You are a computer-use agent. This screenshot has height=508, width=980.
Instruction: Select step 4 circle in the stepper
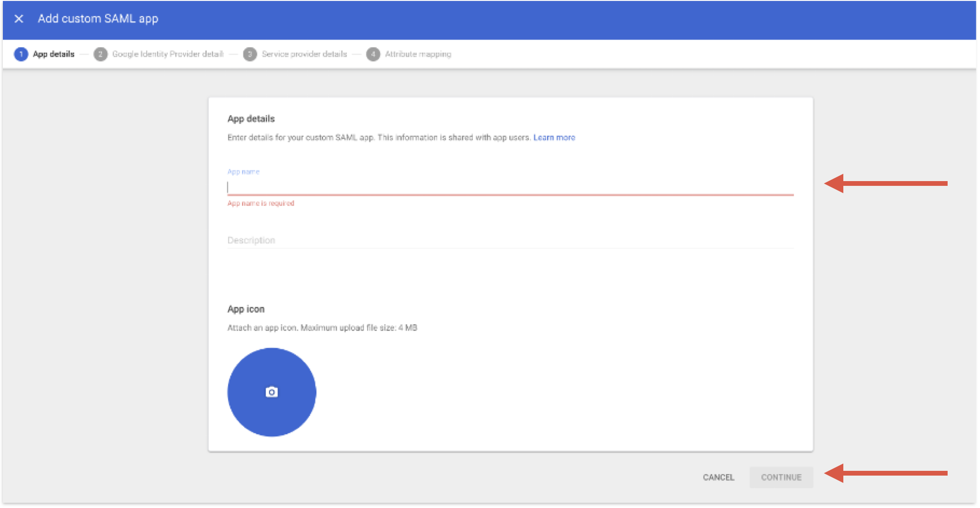point(373,54)
